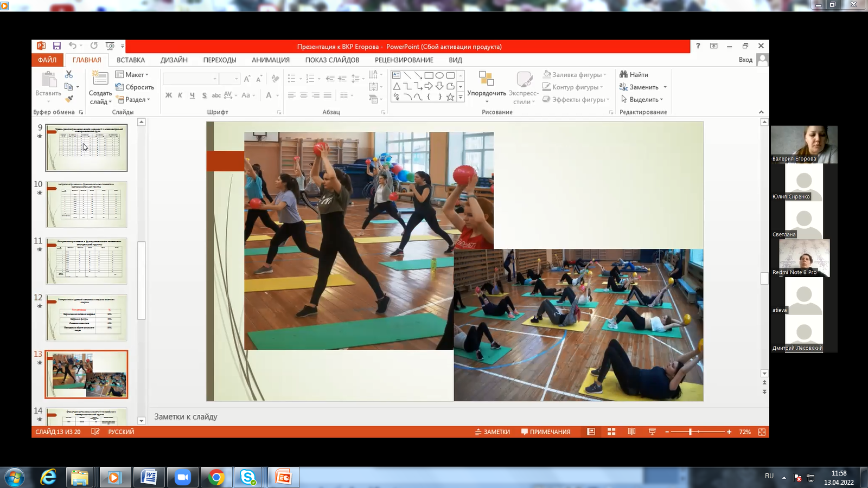Toggle strikethrough abc formatting

click(x=216, y=95)
